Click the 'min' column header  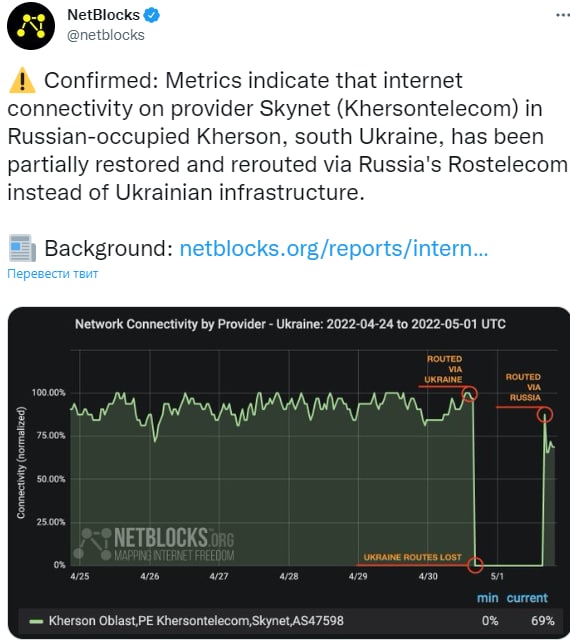(487, 598)
